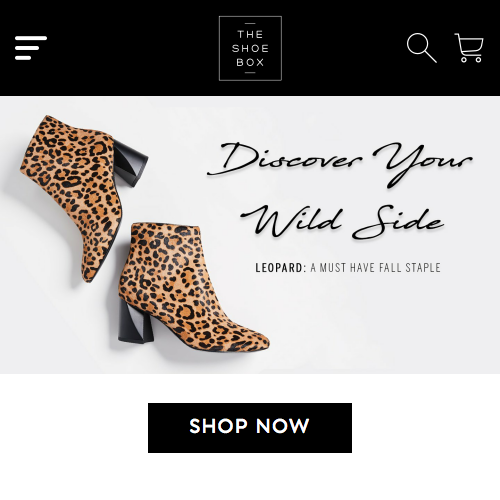Viewport: 500px width, 500px height.
Task: Click the black block heel of lower boot
Action: pyautogui.click(x=135, y=322)
